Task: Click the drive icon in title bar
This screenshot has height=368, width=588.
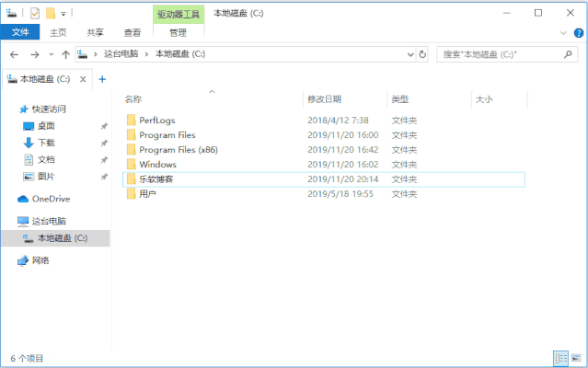Action: coord(11,14)
